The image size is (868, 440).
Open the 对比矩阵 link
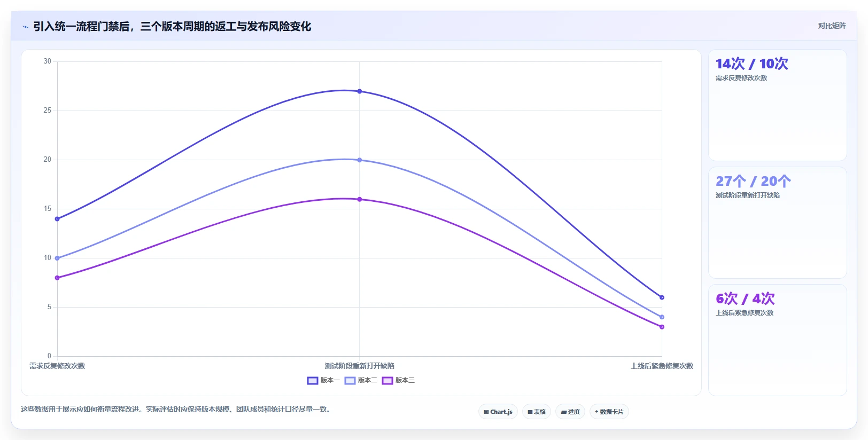[x=832, y=26]
